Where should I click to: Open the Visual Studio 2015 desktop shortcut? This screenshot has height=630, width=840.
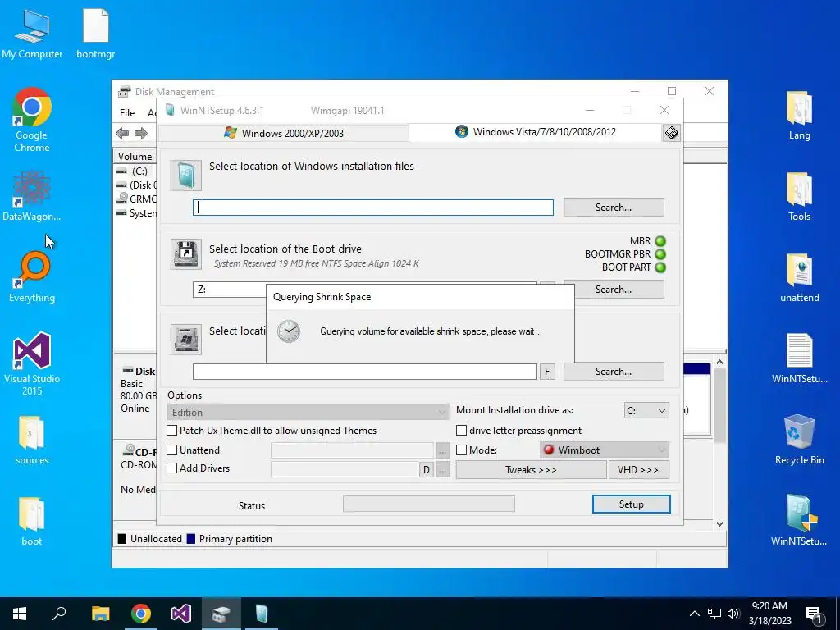coord(32,363)
